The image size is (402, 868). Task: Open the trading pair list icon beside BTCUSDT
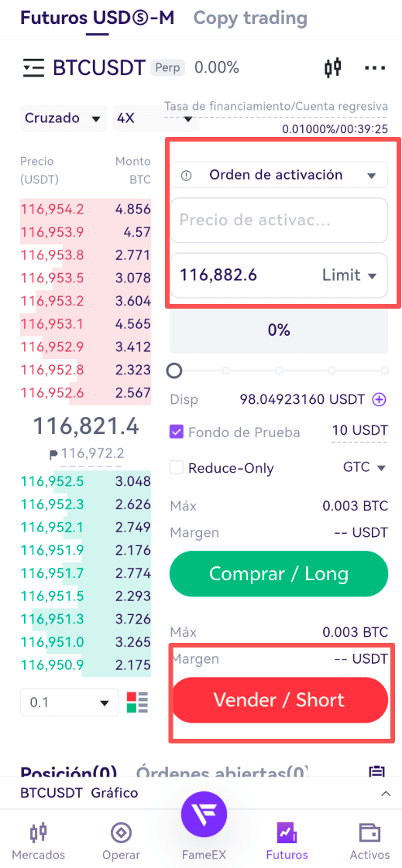(x=33, y=68)
